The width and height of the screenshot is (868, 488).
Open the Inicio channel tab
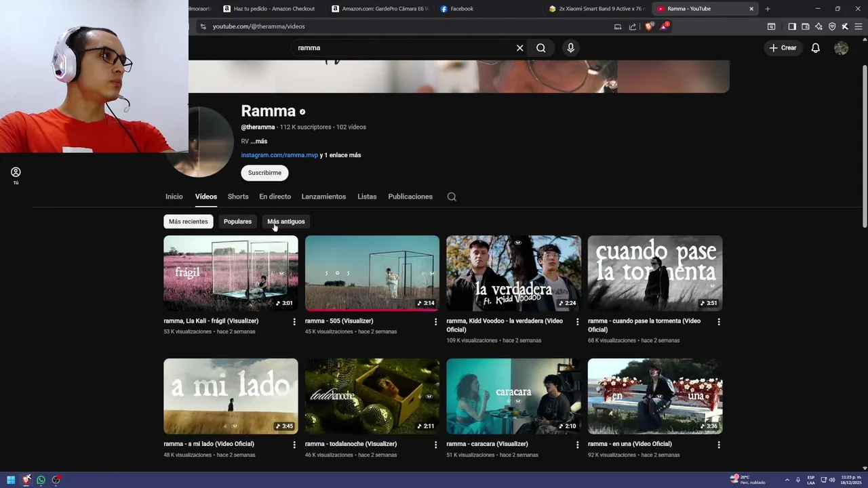(x=174, y=197)
